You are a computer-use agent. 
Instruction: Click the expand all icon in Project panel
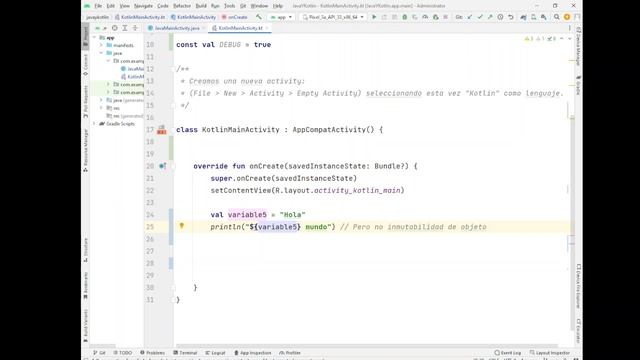[x=125, y=28]
